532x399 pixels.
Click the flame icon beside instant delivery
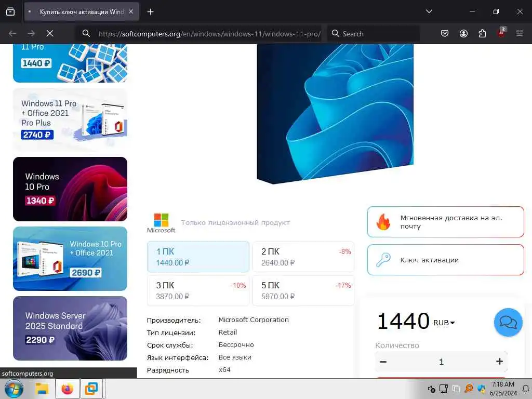click(383, 222)
